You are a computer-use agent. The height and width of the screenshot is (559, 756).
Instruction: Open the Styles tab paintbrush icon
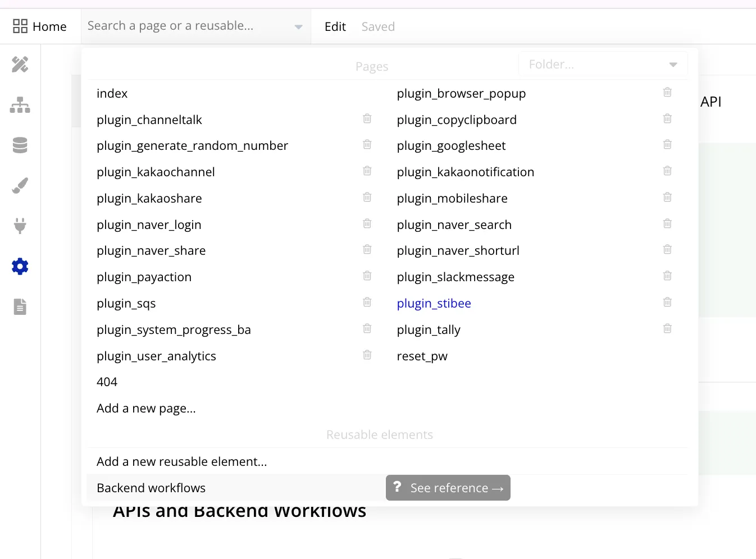pyautogui.click(x=20, y=186)
